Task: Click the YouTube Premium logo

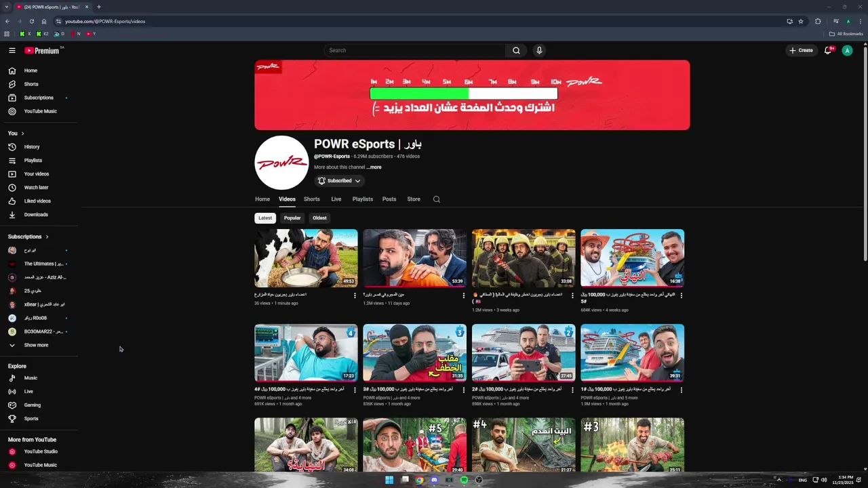Action: [43, 50]
